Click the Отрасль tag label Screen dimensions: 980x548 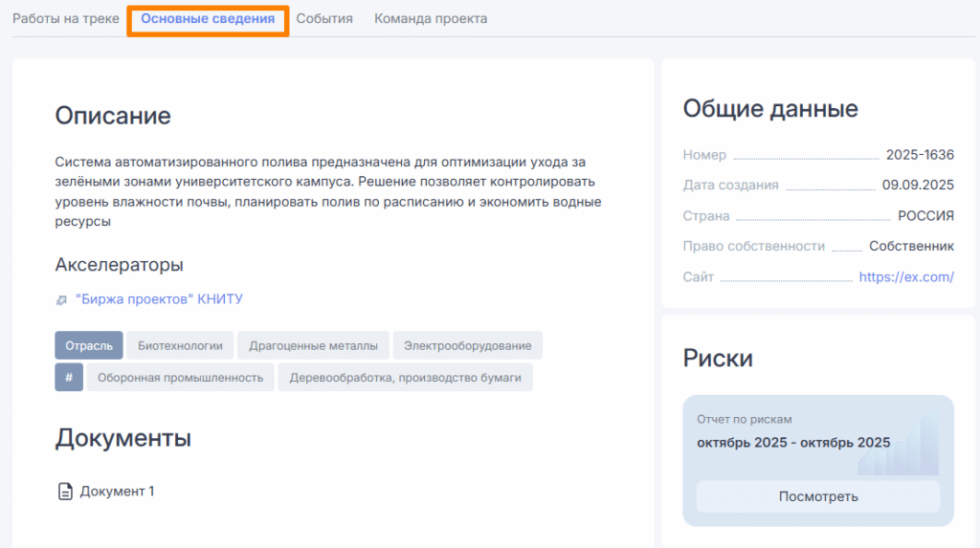(x=89, y=345)
